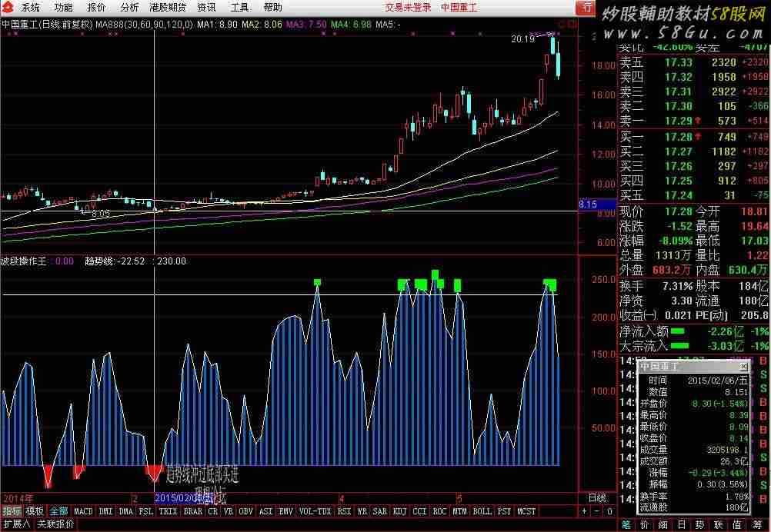Viewport: 771px width, 532px height.
Task: Switch to the DMA indicator
Action: tap(126, 511)
